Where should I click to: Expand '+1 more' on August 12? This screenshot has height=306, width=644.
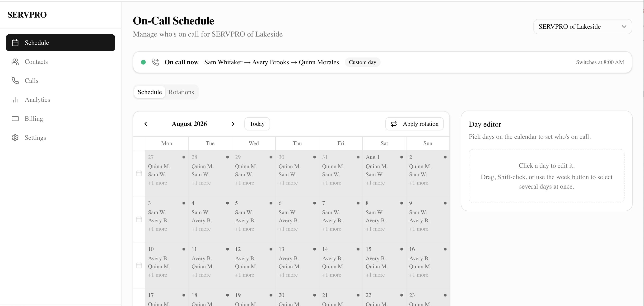[244, 275]
